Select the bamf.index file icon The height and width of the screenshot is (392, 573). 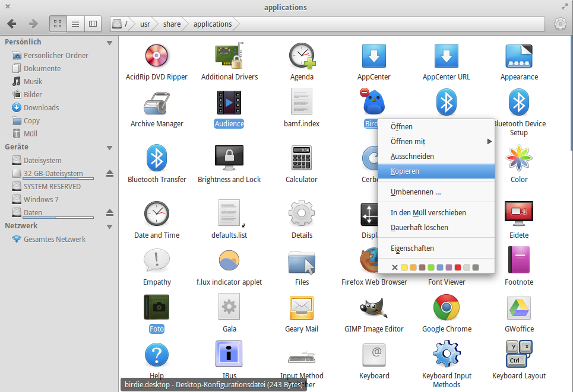tap(302, 102)
